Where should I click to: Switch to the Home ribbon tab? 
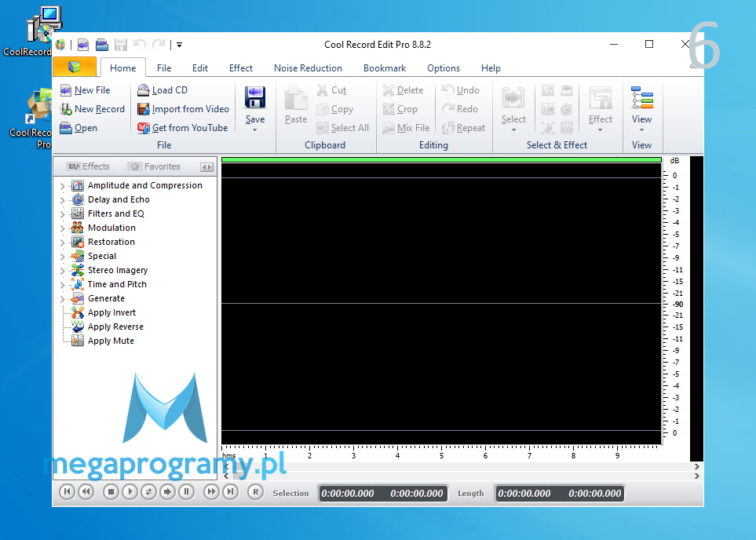point(123,68)
